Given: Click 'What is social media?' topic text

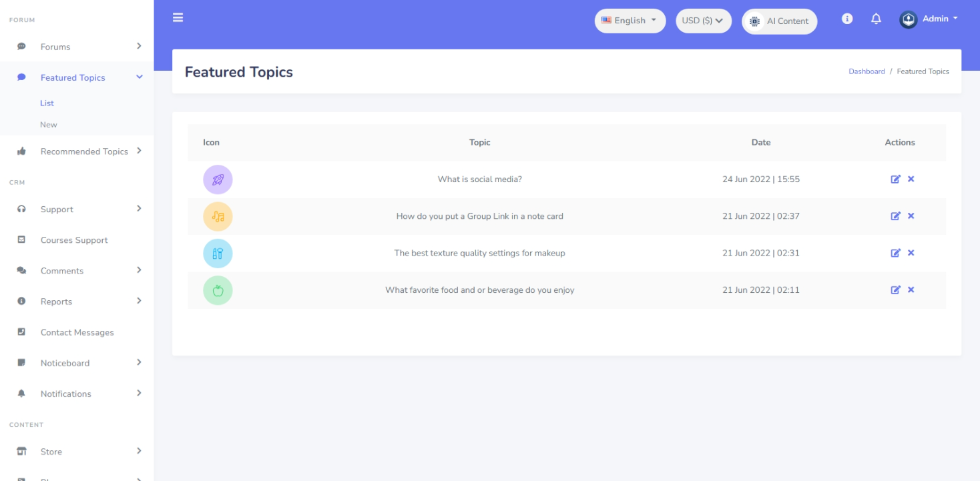Looking at the screenshot, I should coord(479,179).
